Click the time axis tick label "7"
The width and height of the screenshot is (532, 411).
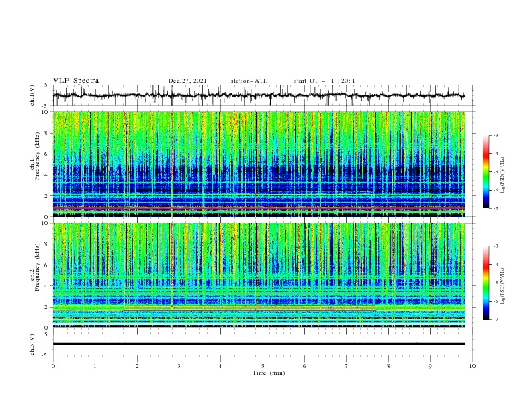point(347,366)
